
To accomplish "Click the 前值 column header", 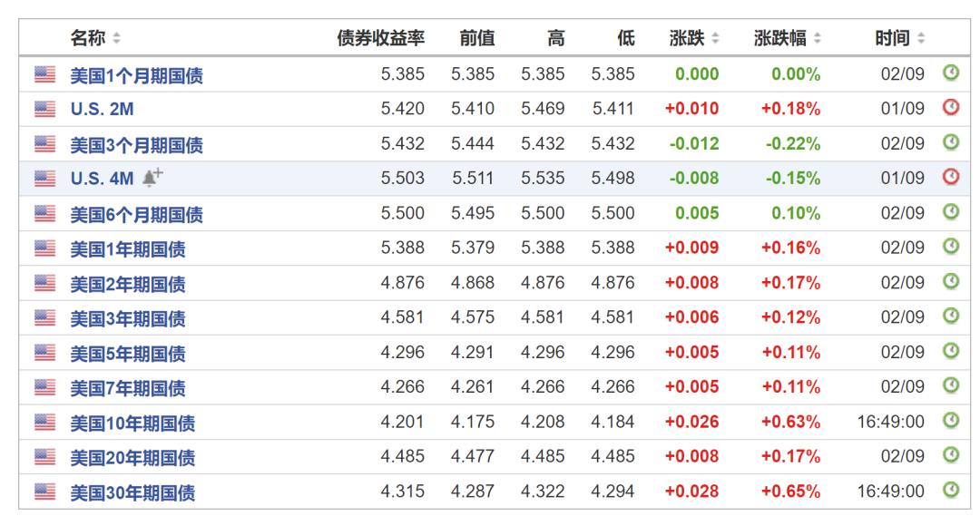I will (476, 38).
